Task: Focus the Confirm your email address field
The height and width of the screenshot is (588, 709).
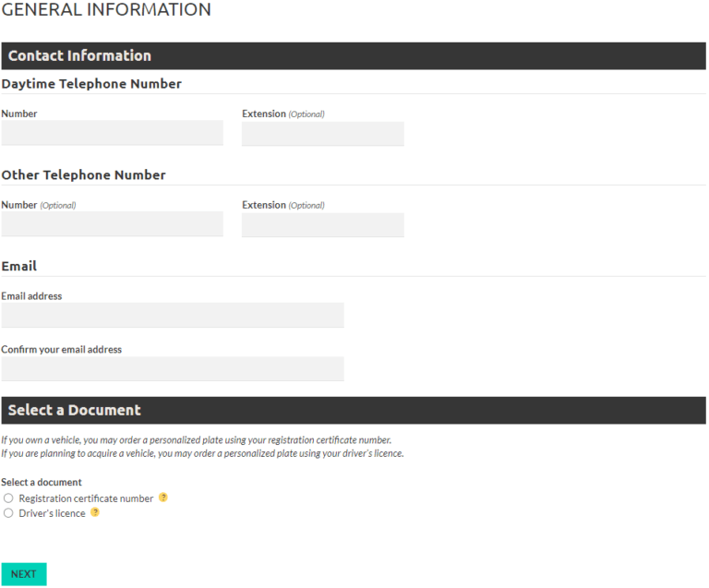Action: 173,369
